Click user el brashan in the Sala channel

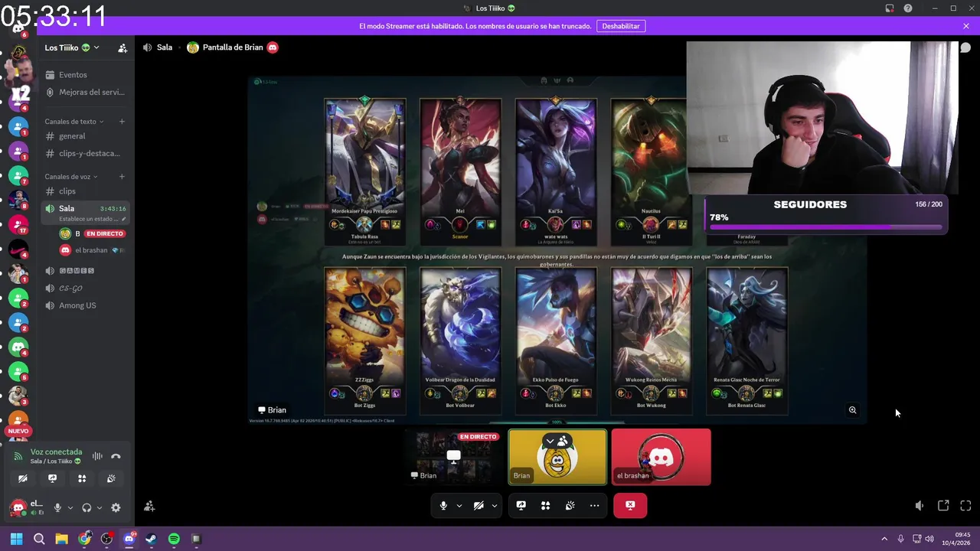92,250
